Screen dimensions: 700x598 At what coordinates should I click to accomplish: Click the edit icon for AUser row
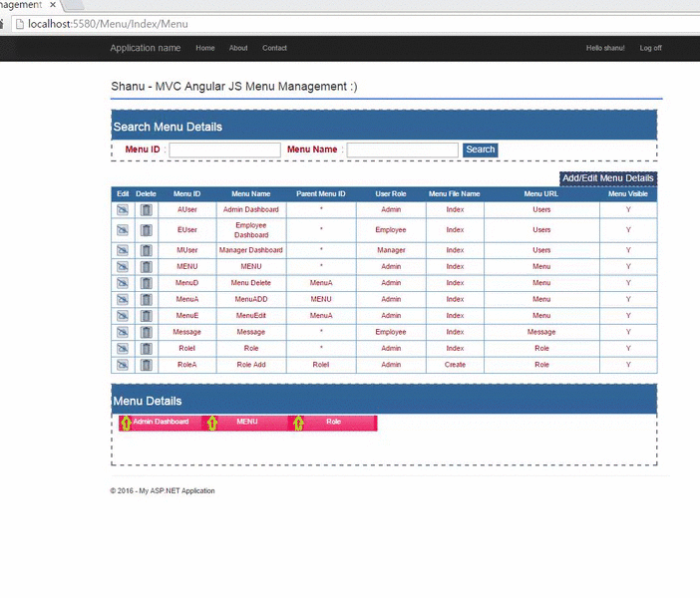123,209
